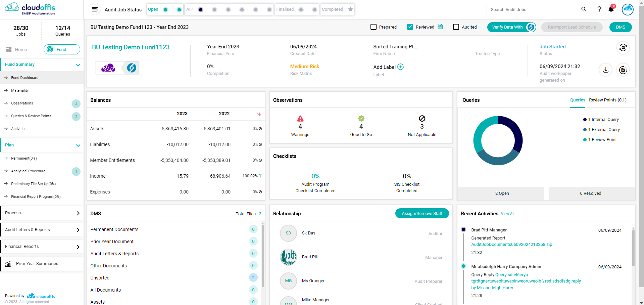Open the hamburger menu icon

click(x=95, y=9)
